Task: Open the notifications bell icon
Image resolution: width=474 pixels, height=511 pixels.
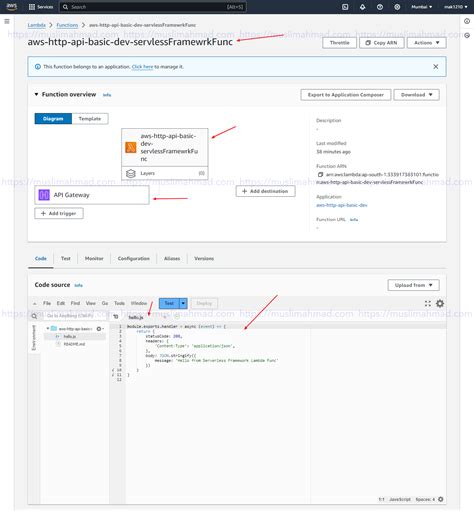Action: point(362,7)
